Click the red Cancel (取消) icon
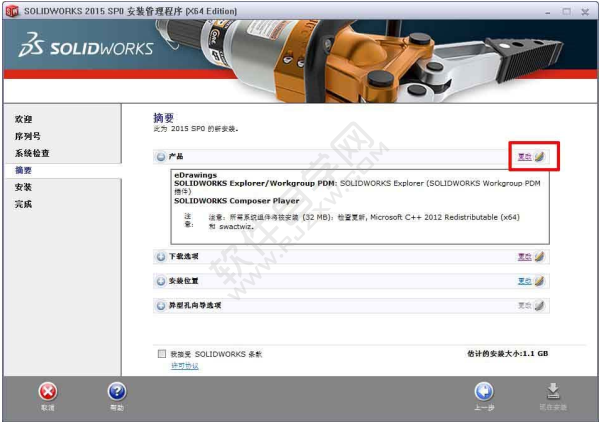 (x=48, y=392)
